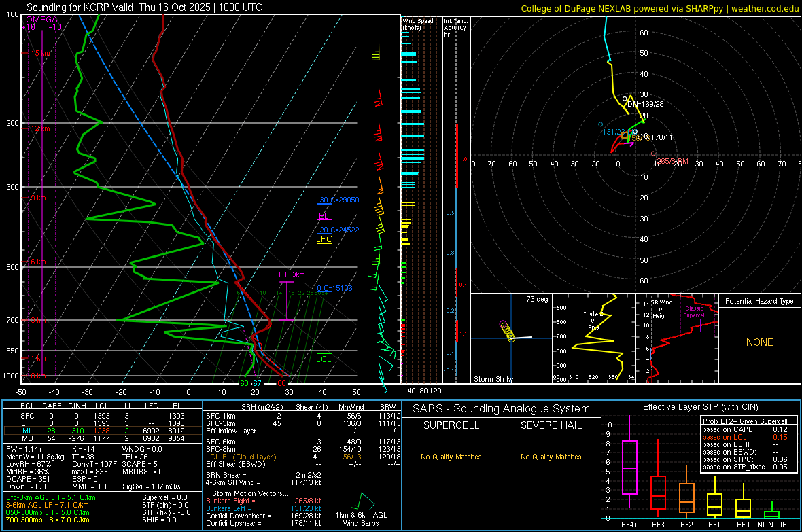This screenshot has height=532, width=802.
Task: Click the 'K = -14' index value
Action: coord(84,449)
